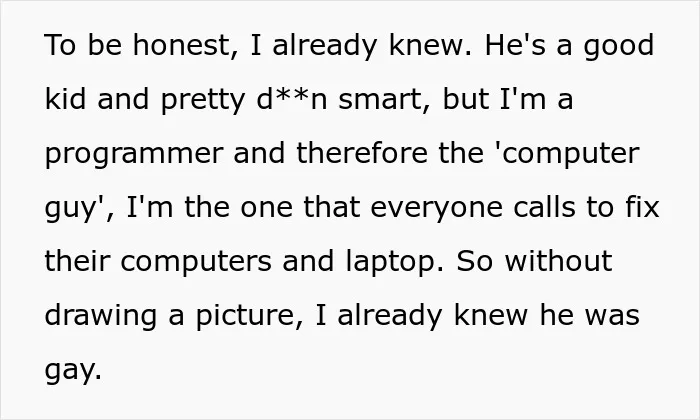Click on the censored word 'd**n'
Screen dimensions: 700x420
(x=292, y=99)
